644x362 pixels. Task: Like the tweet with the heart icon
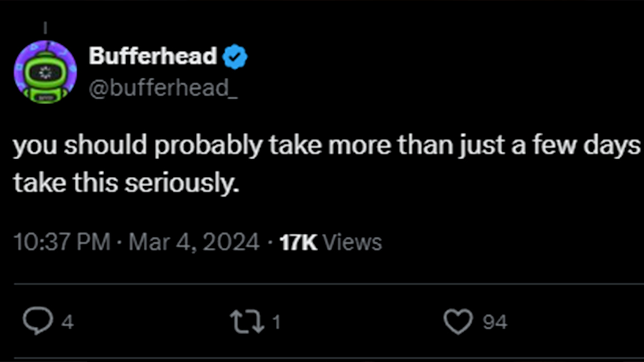[457, 322]
